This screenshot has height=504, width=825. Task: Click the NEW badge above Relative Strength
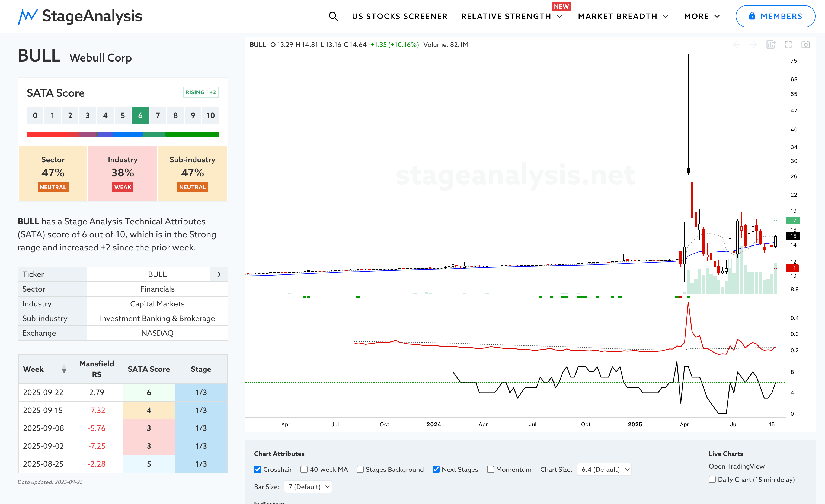point(561,6)
